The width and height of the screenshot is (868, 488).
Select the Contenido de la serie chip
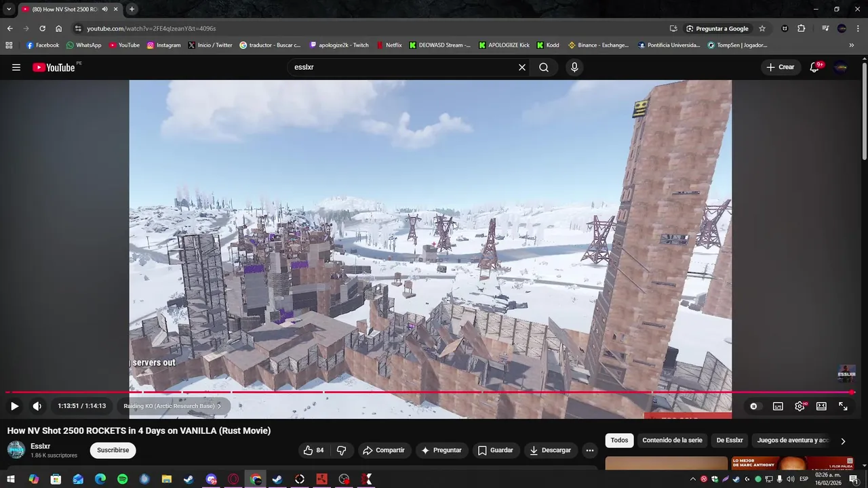[x=672, y=441]
